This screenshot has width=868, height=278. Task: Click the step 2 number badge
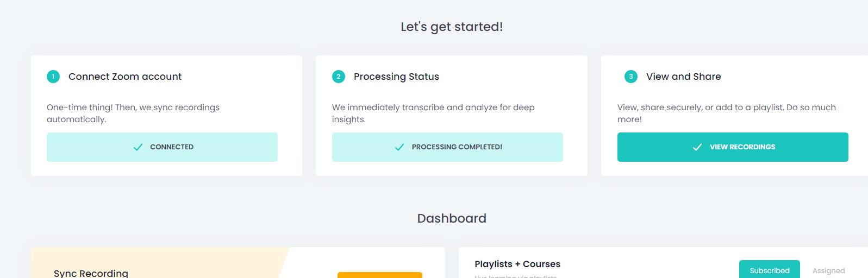(339, 77)
